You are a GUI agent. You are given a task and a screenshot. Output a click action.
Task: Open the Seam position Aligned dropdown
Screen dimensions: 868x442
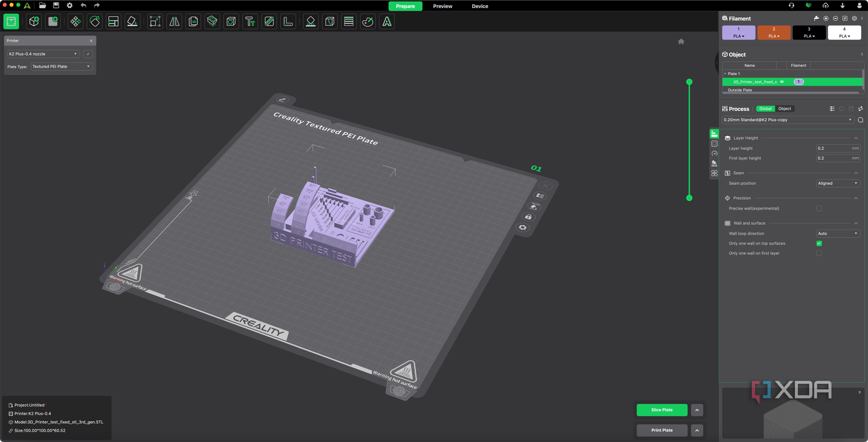click(x=838, y=183)
